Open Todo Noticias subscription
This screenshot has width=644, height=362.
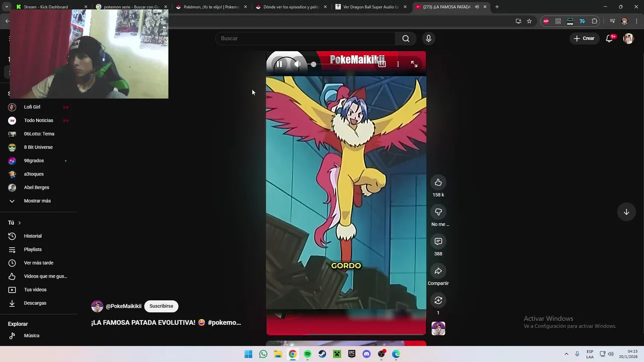tap(38, 121)
